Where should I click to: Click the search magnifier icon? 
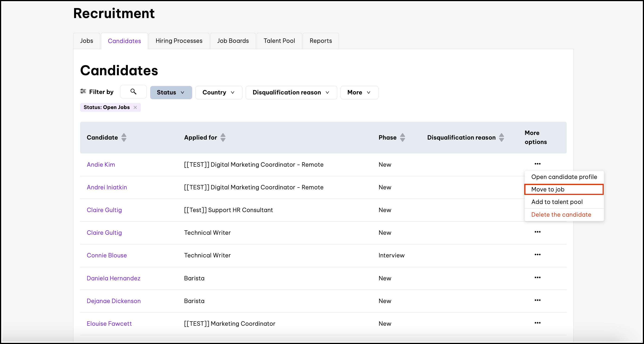[133, 92]
